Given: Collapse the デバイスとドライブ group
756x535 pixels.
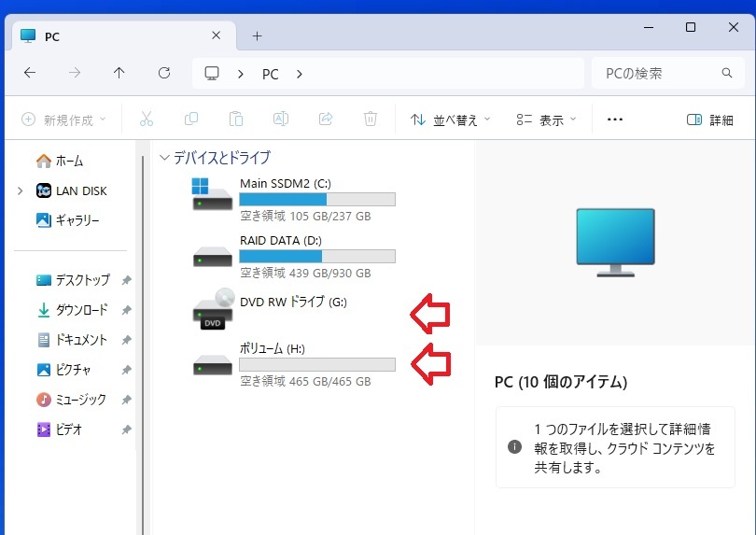Looking at the screenshot, I should pyautogui.click(x=164, y=158).
